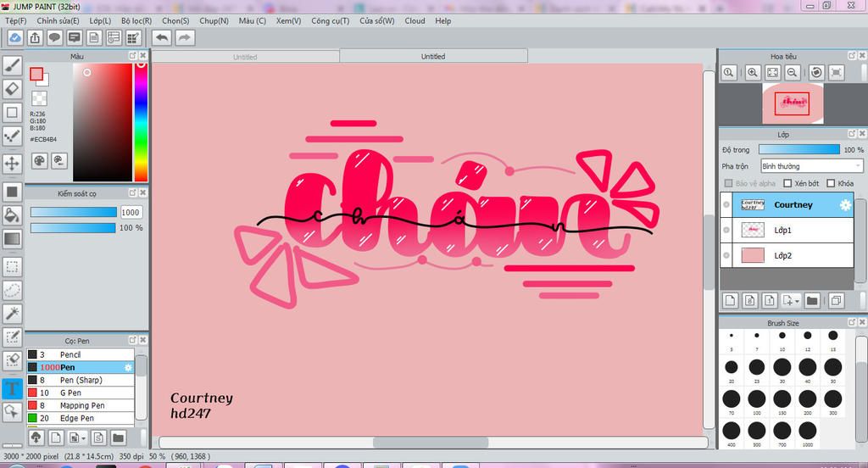The height and width of the screenshot is (468, 868).
Task: Add a layer folder in layer panel
Action: pyautogui.click(x=812, y=300)
